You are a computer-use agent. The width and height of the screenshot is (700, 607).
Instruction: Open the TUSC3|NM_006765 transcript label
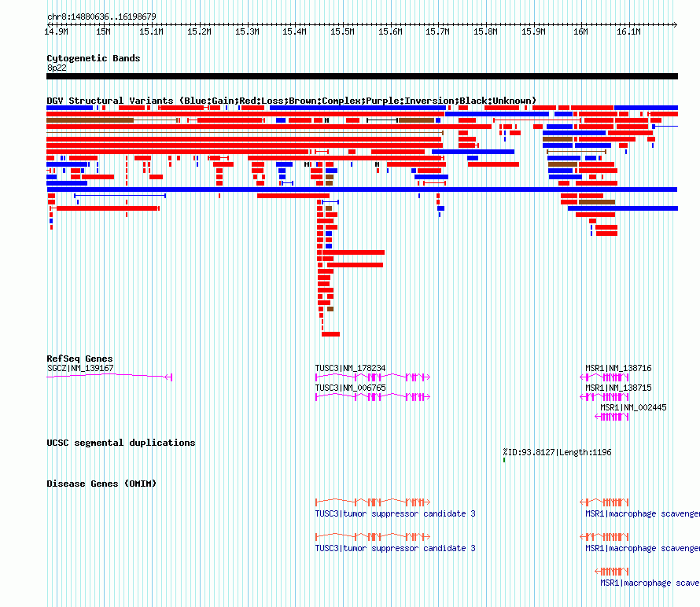(351, 388)
